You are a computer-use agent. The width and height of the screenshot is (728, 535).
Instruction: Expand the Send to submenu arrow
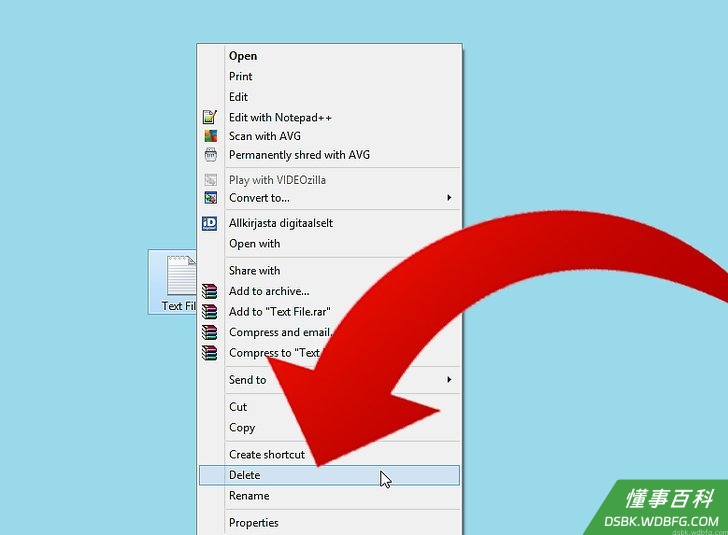point(449,379)
